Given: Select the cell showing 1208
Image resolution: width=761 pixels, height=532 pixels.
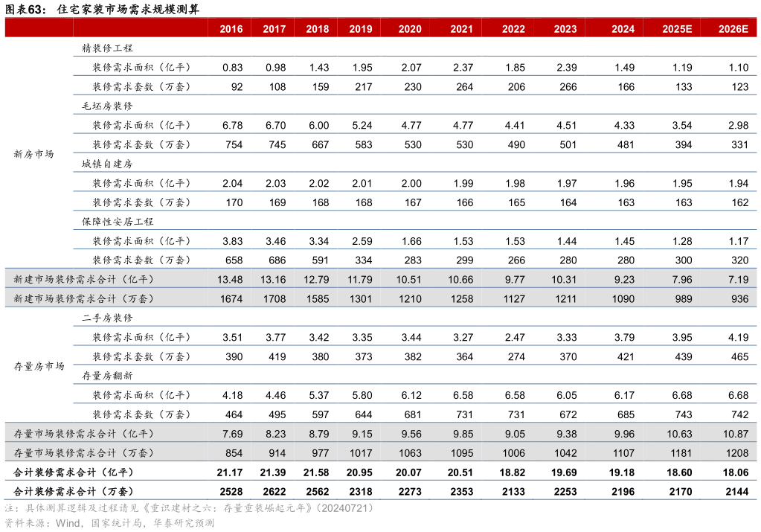Looking at the screenshot, I should 736,453.
